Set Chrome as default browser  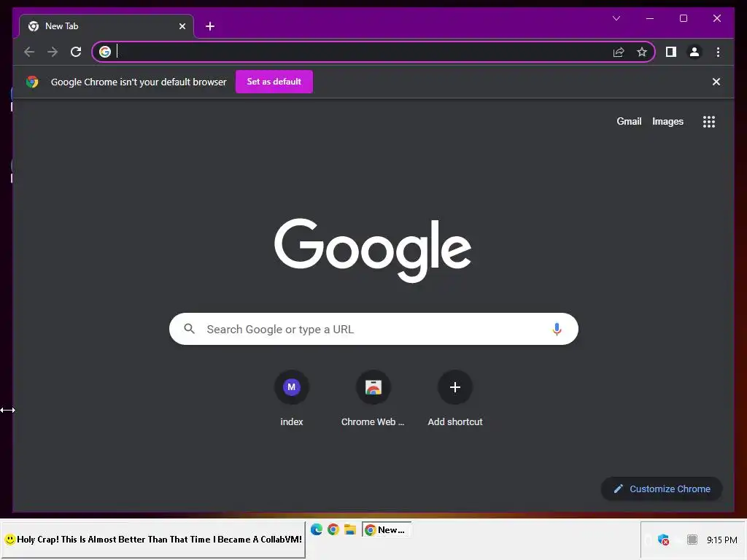274,82
